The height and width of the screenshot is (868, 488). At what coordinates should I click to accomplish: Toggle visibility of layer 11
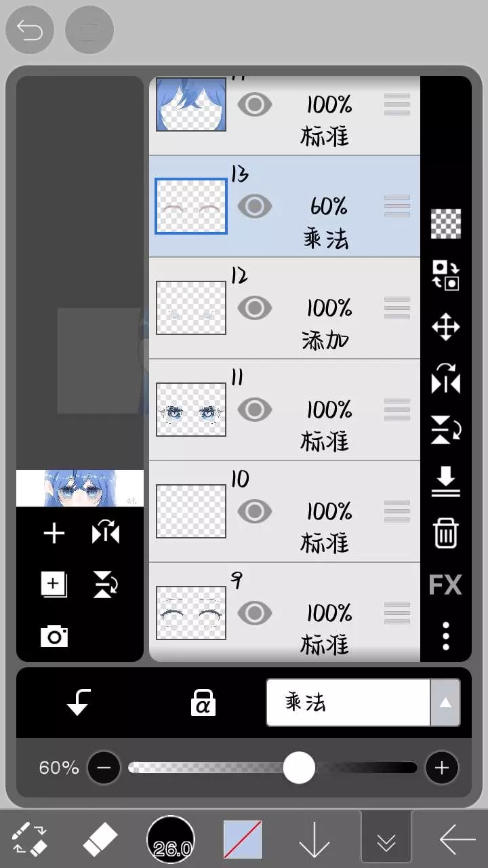(x=255, y=410)
